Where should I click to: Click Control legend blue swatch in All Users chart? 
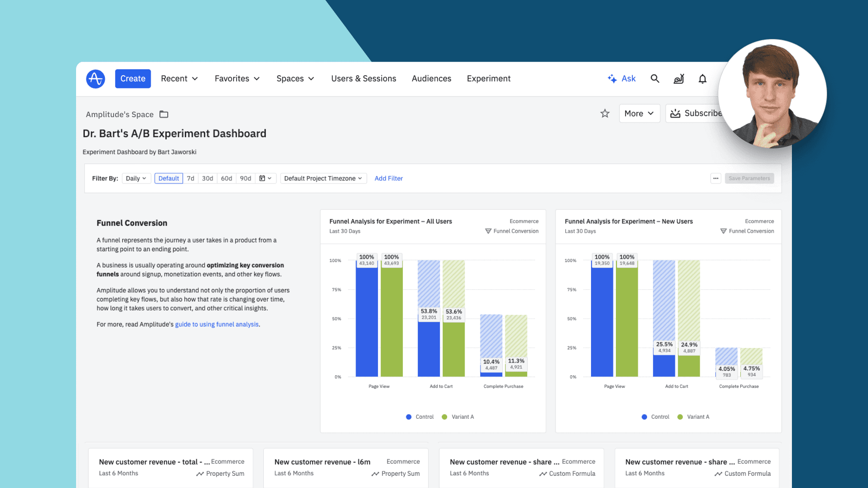pos(409,417)
